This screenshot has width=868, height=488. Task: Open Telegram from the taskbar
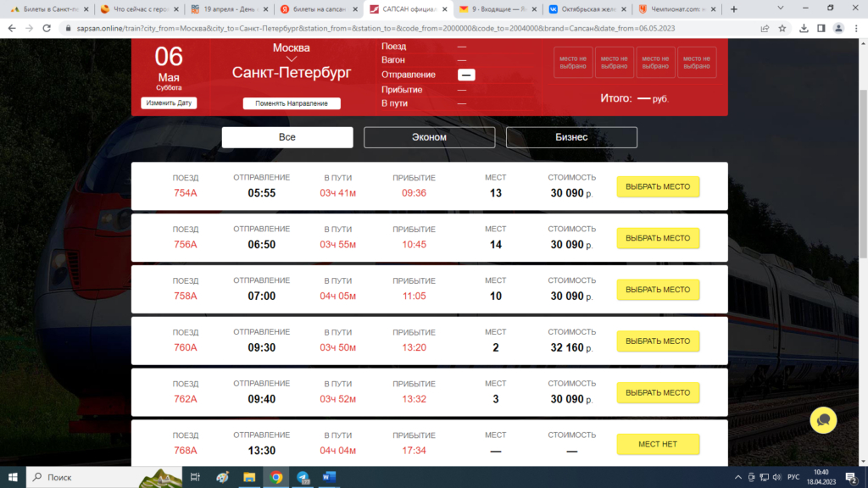point(303,477)
